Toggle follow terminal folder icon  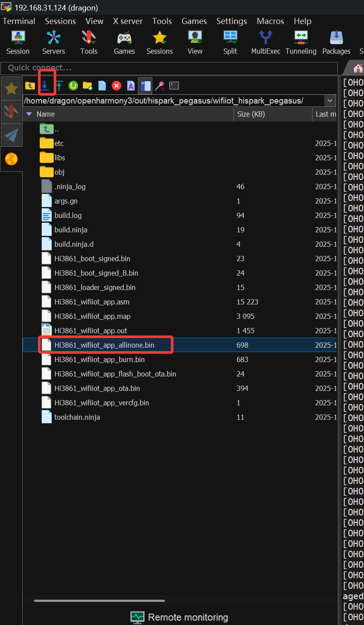145,86
